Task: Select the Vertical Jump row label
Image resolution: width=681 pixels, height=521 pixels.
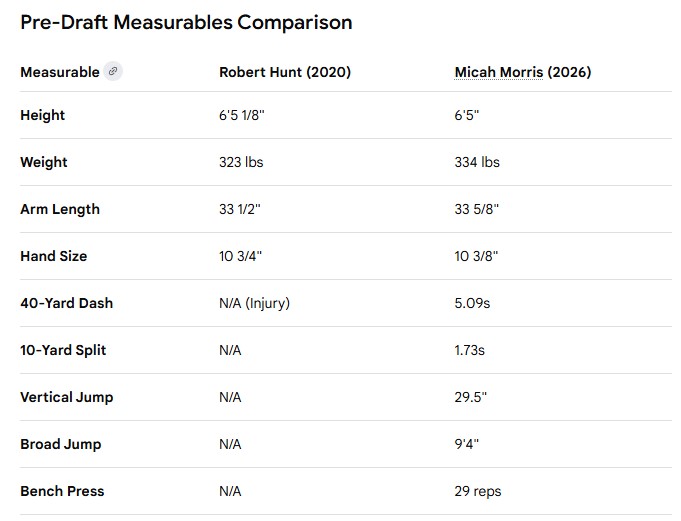Action: (66, 397)
